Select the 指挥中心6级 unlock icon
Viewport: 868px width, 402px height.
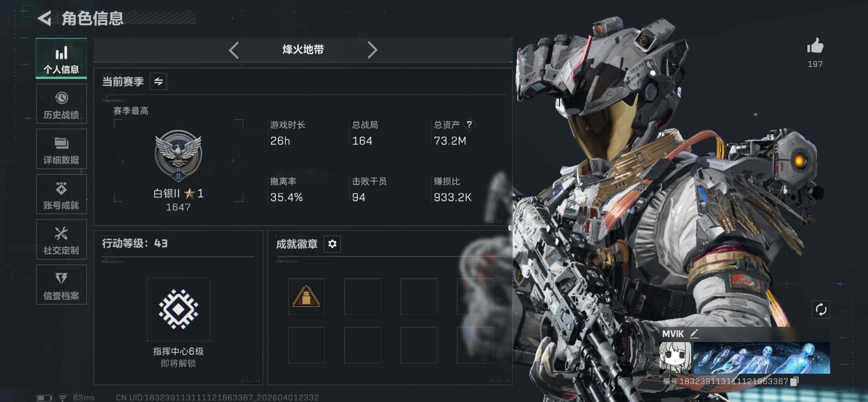(178, 309)
